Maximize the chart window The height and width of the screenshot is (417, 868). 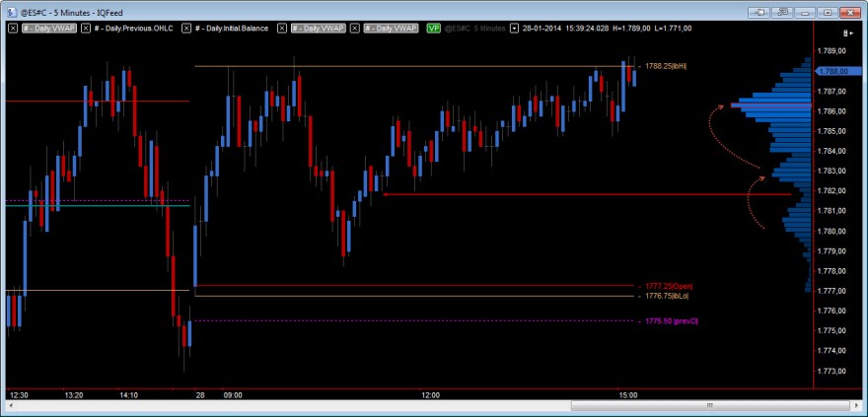[x=827, y=12]
